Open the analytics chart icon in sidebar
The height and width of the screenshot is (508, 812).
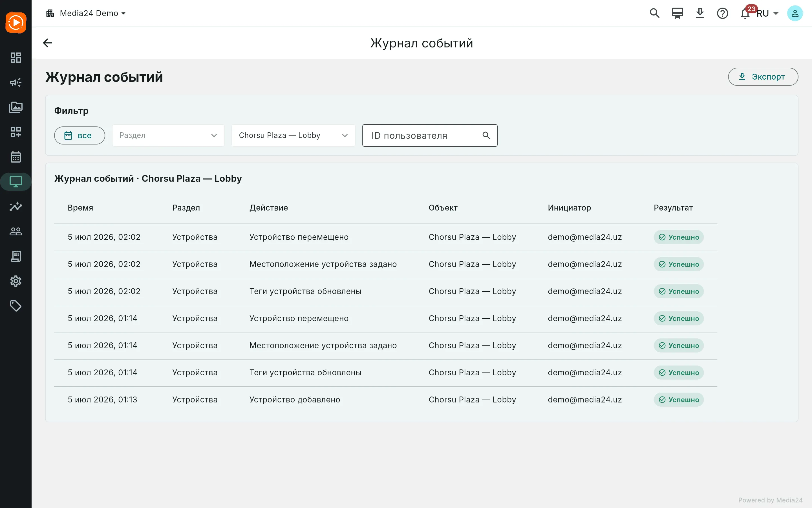pyautogui.click(x=16, y=207)
